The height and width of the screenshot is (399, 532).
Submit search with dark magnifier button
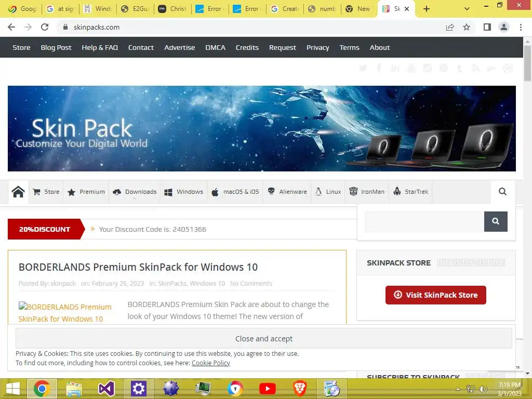coord(496,221)
